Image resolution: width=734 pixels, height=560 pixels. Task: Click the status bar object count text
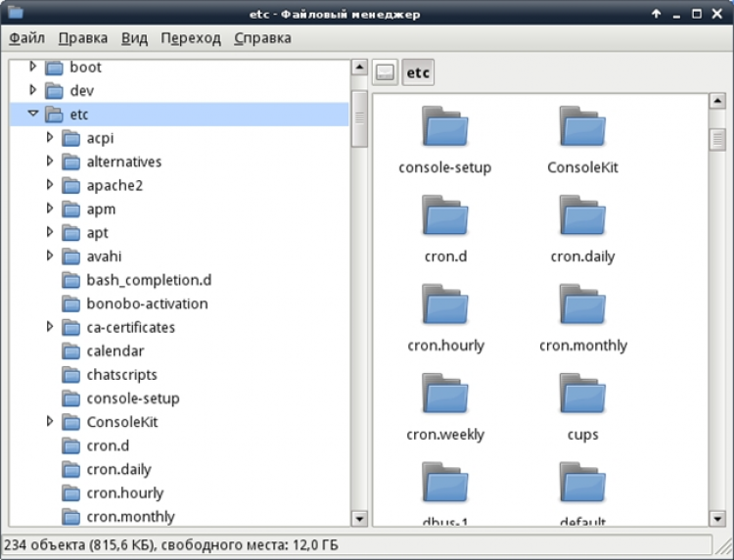click(x=171, y=545)
